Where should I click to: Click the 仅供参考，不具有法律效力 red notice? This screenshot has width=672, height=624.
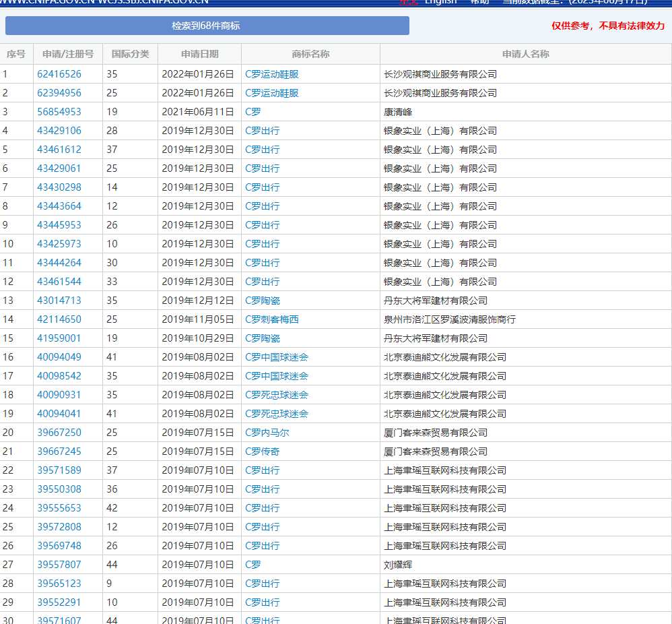(x=608, y=26)
